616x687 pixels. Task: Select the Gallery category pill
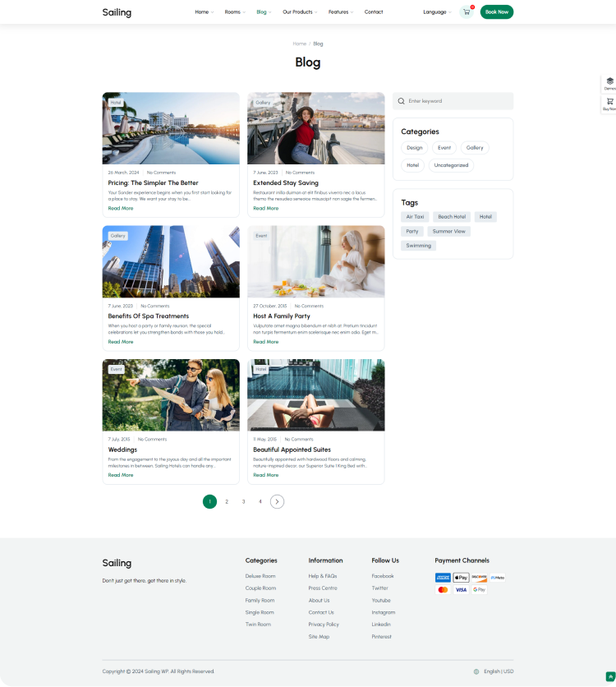click(475, 148)
